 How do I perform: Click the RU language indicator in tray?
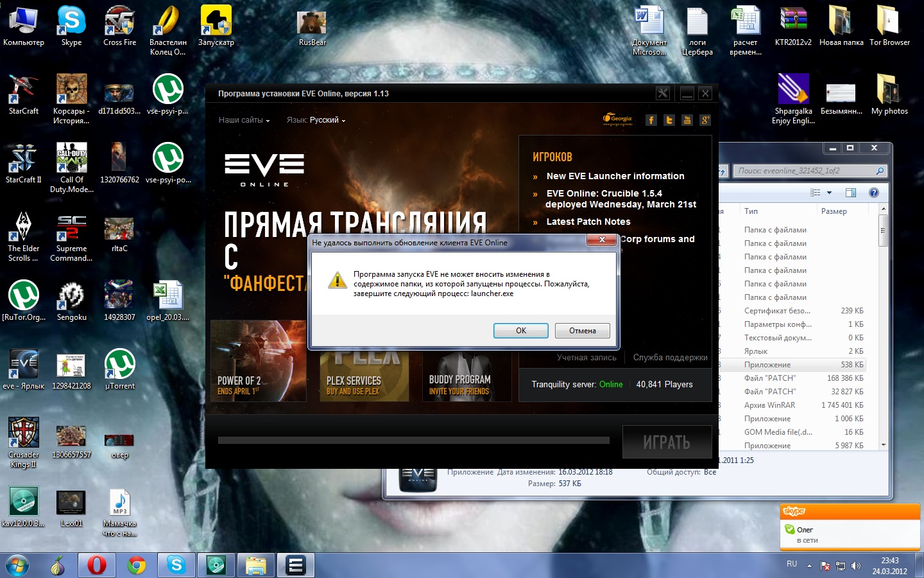pos(792,564)
